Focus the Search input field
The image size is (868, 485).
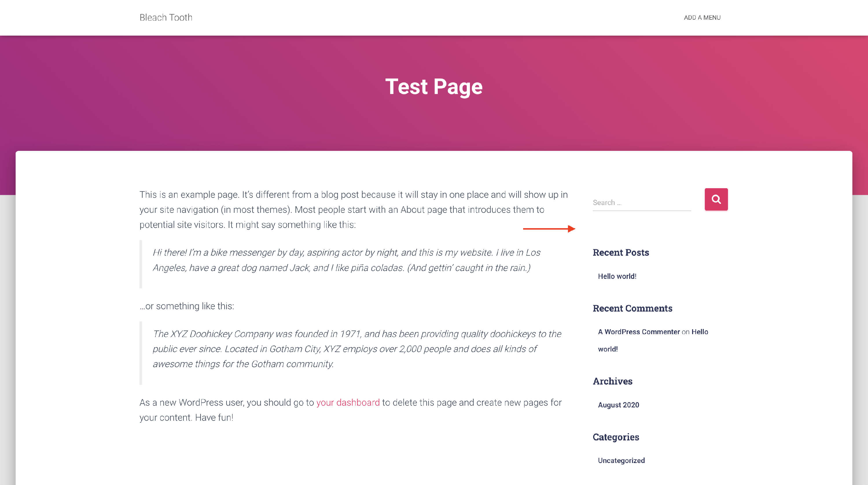click(641, 202)
